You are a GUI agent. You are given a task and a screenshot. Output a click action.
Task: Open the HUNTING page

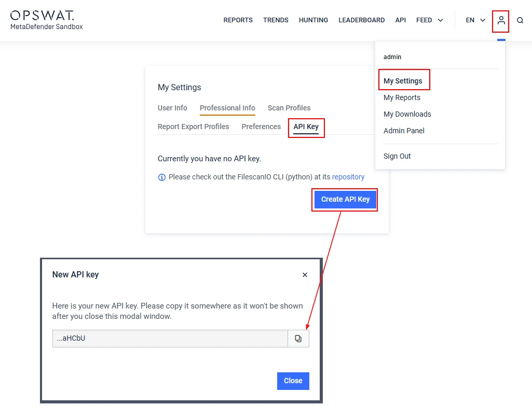point(313,20)
